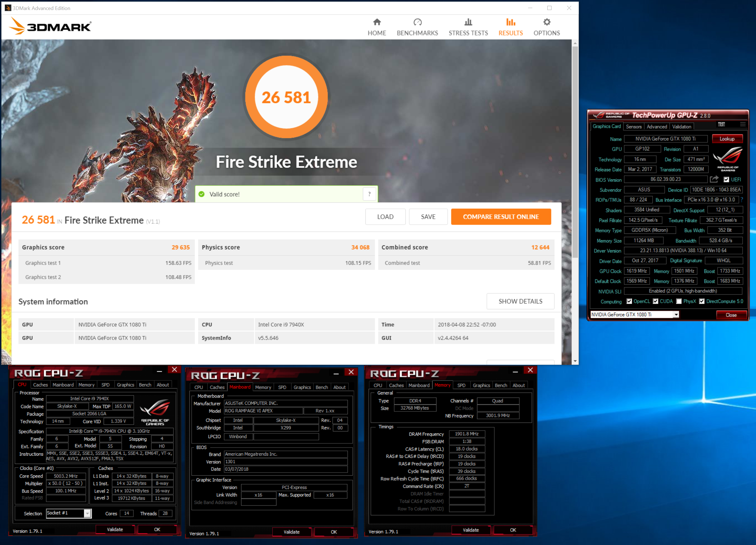Open the BENCHMARKS section in 3DMark

click(417, 27)
